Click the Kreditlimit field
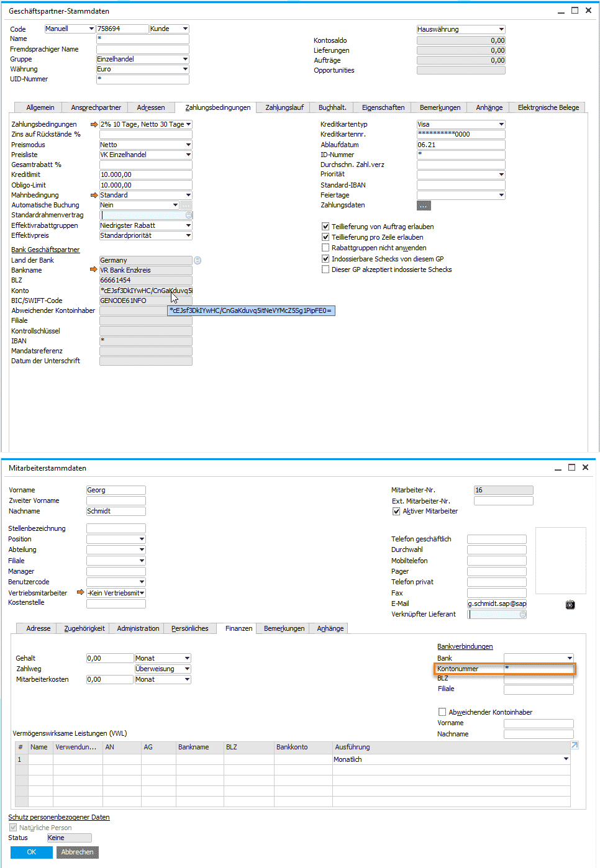This screenshot has width=600, height=868. 145,175
